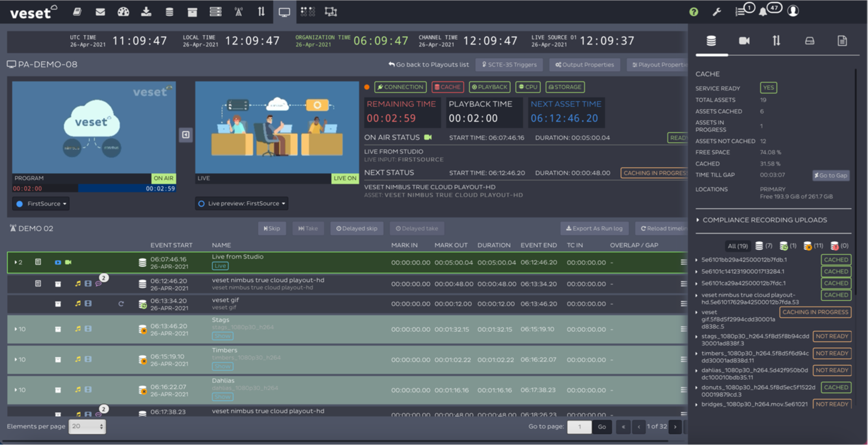Open the Live preview: FirstSource selector
The width and height of the screenshot is (868, 445).
[x=241, y=203]
